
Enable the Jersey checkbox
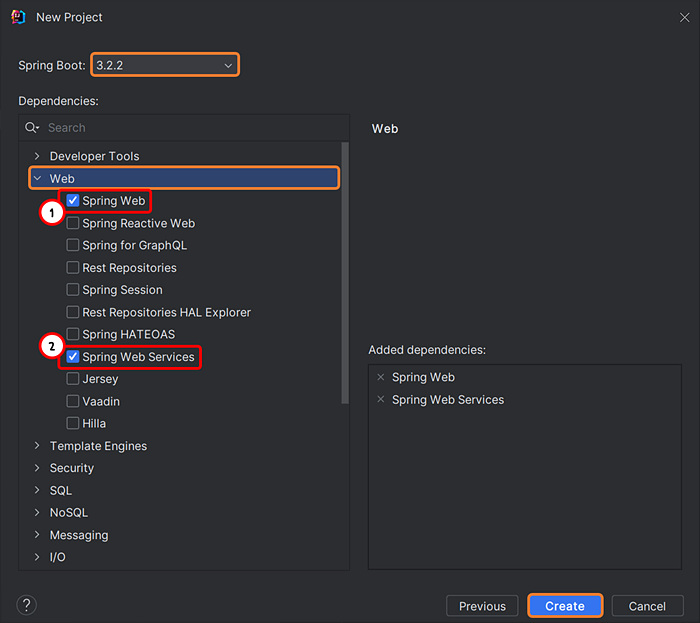(x=72, y=378)
